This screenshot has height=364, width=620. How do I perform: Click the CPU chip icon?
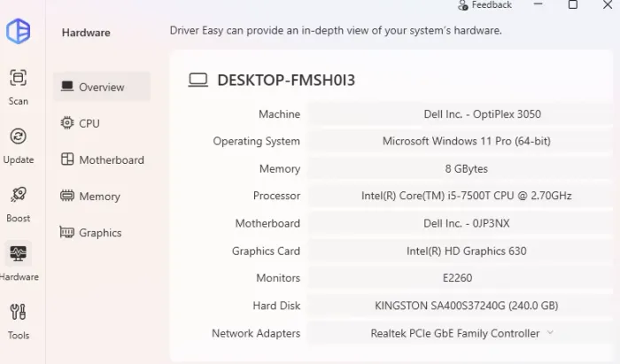pos(67,123)
